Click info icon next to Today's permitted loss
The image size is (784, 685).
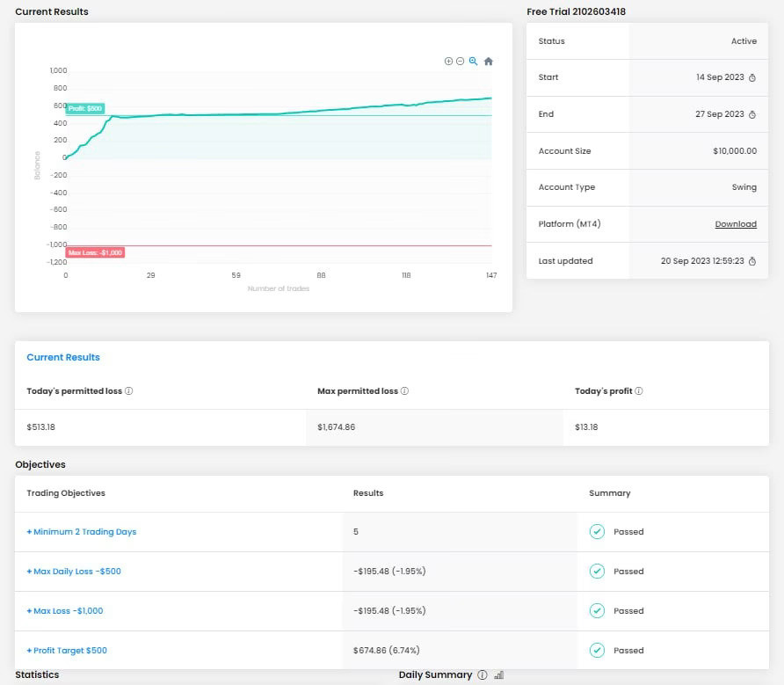(129, 391)
